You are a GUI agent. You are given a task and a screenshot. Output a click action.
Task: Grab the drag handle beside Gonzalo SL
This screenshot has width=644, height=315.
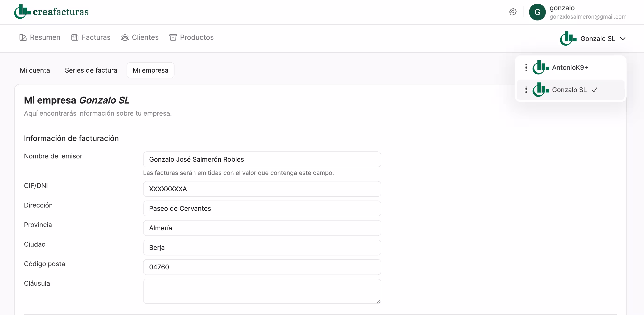[x=526, y=90]
